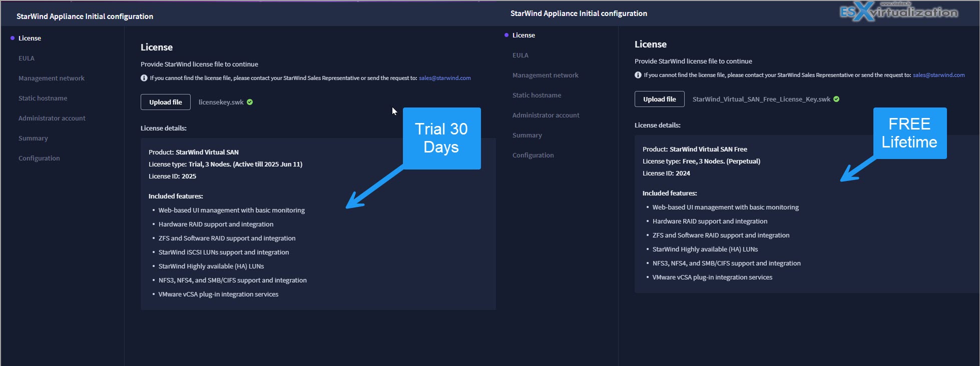Click 'NFS3, NFS4, and SMB/CIFS' feature in left window
The width and height of the screenshot is (980, 366).
click(233, 280)
